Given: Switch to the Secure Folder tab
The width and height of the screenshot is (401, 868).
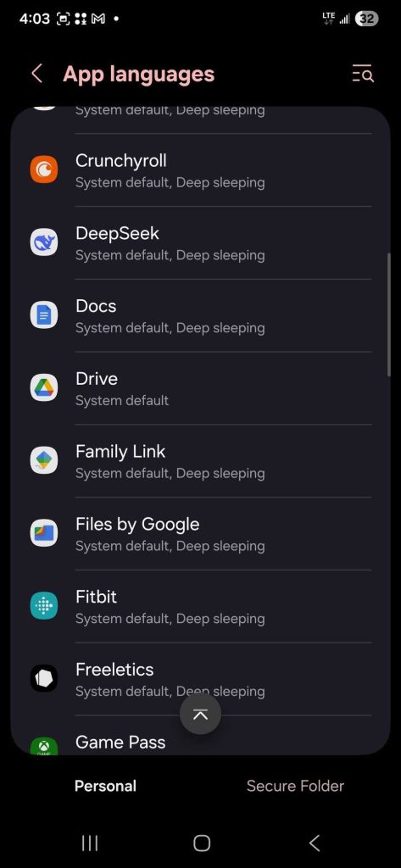Looking at the screenshot, I should 295,786.
